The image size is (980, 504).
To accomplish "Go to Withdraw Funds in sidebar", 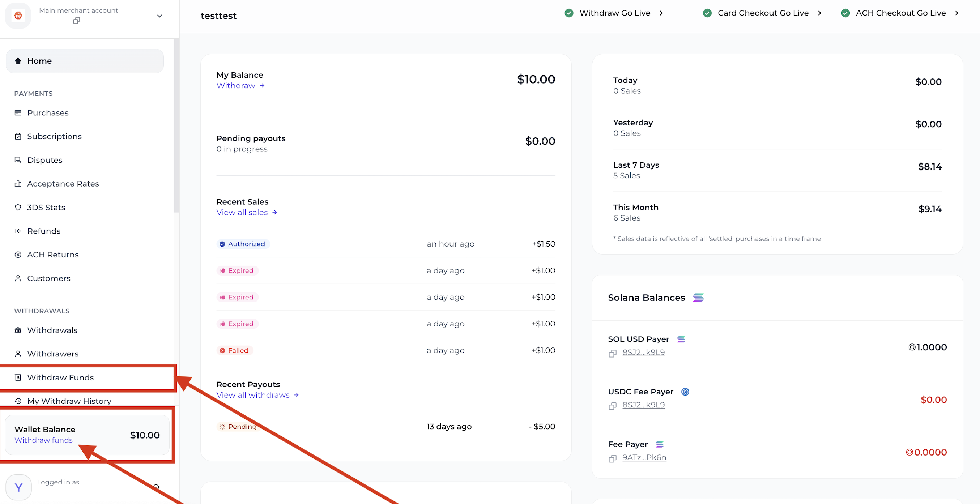I will pos(60,377).
